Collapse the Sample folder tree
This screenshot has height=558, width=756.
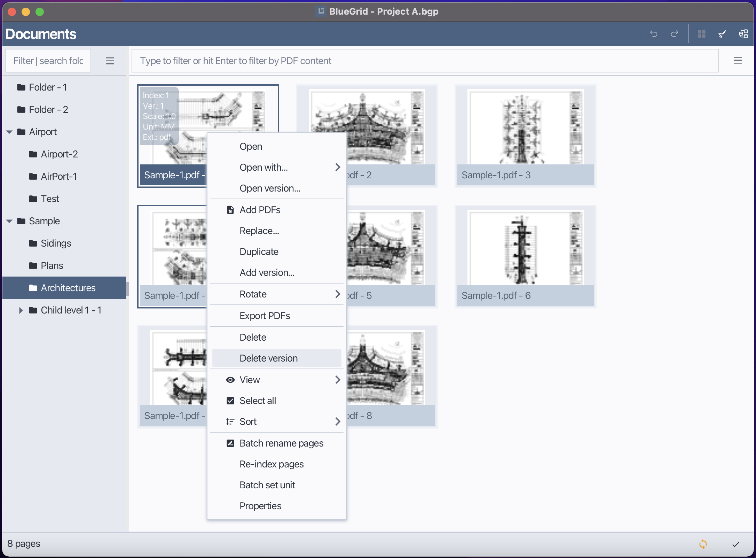(9, 221)
